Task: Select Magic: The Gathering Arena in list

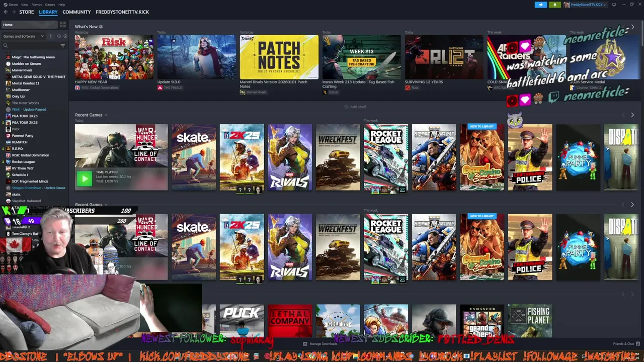Action: (x=33, y=57)
